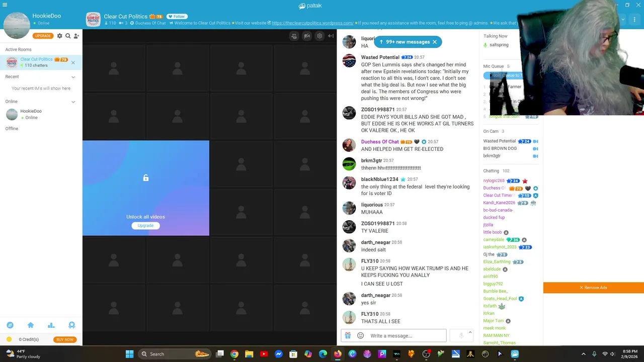Click the BUY NOW credits button

click(65, 339)
